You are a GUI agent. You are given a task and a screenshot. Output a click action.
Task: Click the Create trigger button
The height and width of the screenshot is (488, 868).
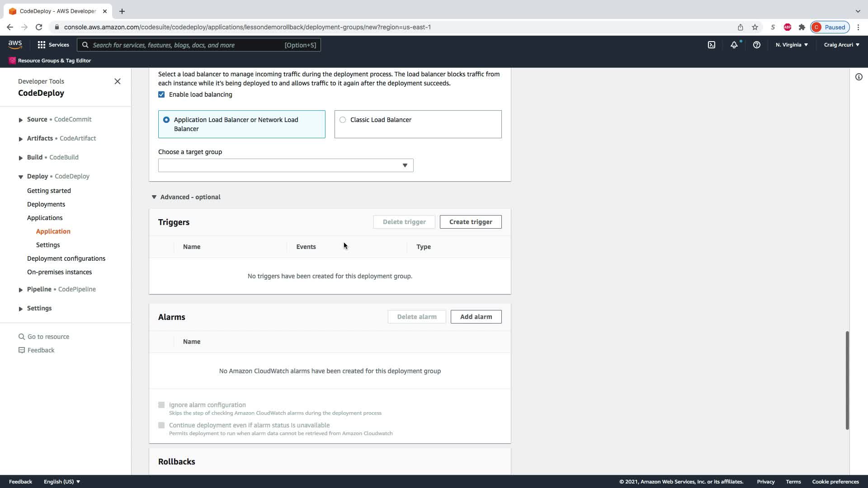(x=470, y=222)
